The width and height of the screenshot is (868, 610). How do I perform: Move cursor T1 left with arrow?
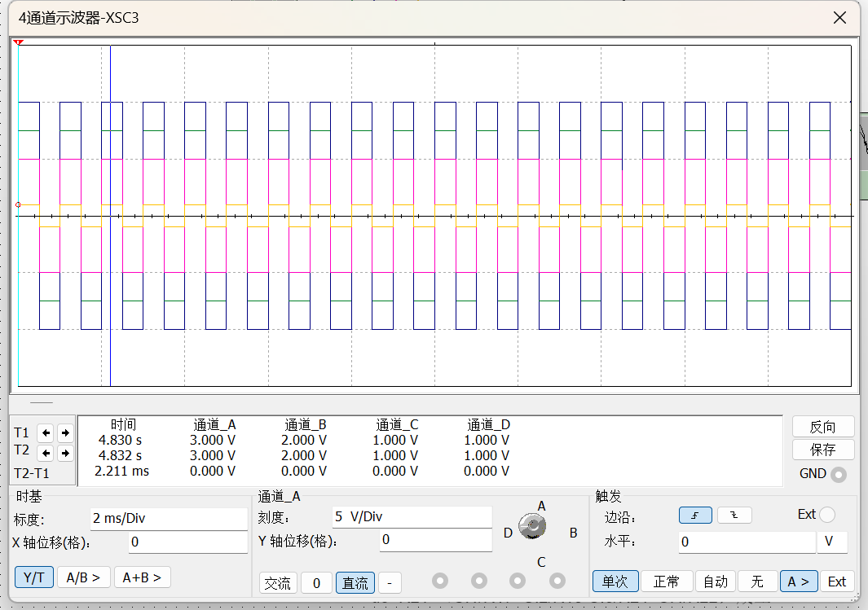[x=46, y=432]
